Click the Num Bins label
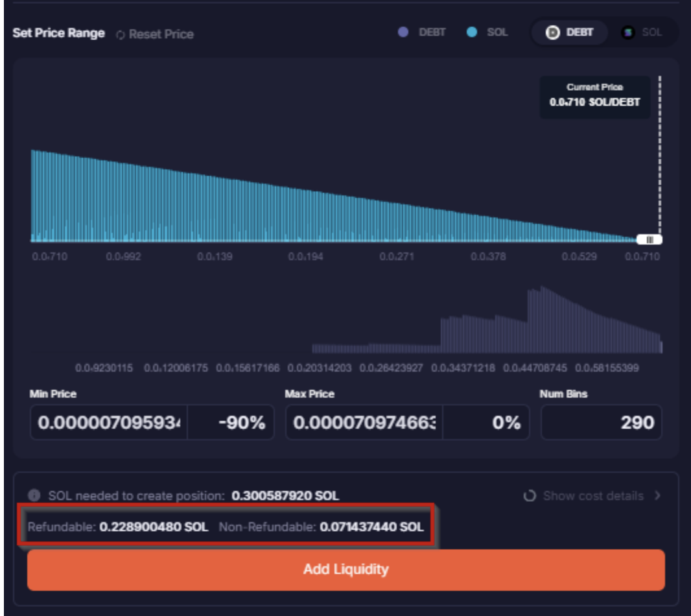 tap(563, 394)
